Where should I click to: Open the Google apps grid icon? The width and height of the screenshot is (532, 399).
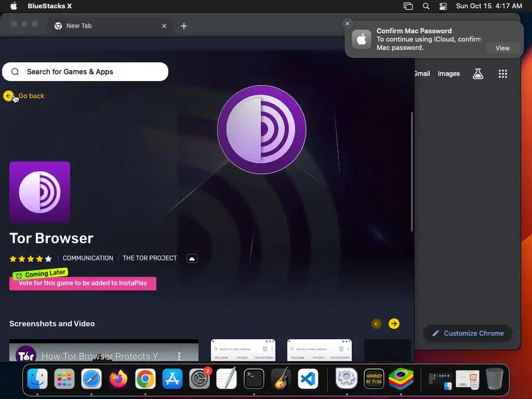pos(503,74)
